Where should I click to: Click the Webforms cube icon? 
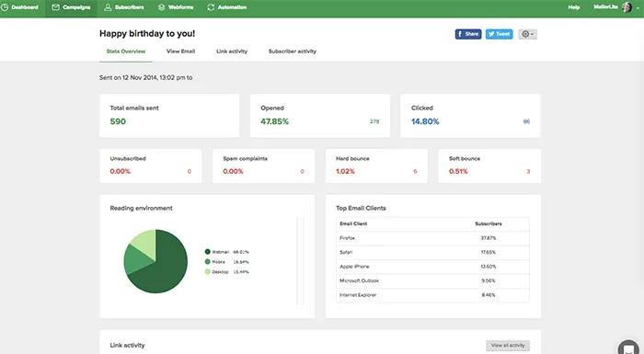pyautogui.click(x=161, y=7)
